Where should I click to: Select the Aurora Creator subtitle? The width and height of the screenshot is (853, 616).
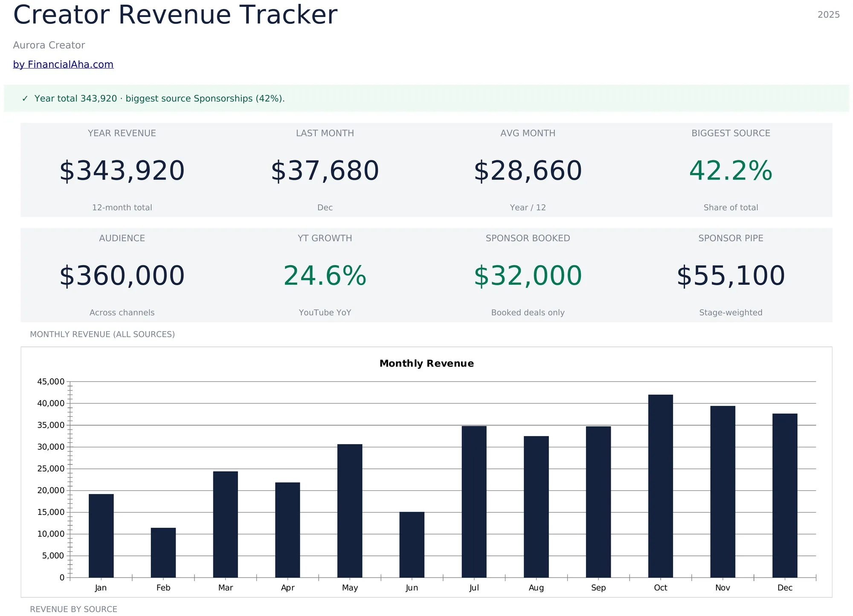[x=49, y=45]
